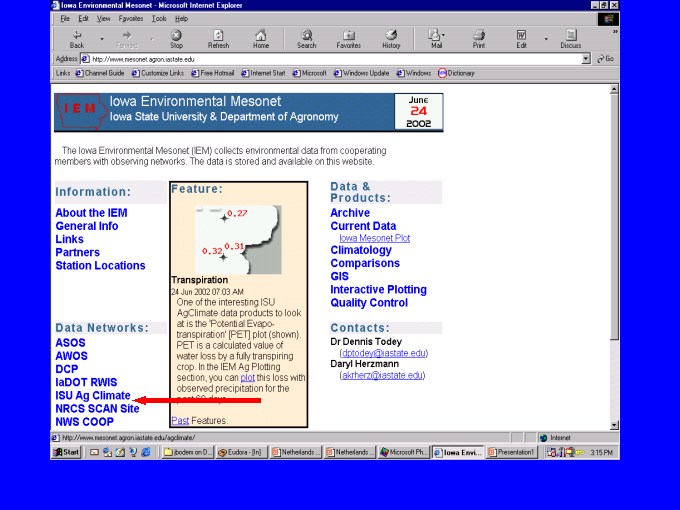Open the IaDOT RWIS link
Image resolution: width=680 pixels, height=510 pixels.
point(86,382)
